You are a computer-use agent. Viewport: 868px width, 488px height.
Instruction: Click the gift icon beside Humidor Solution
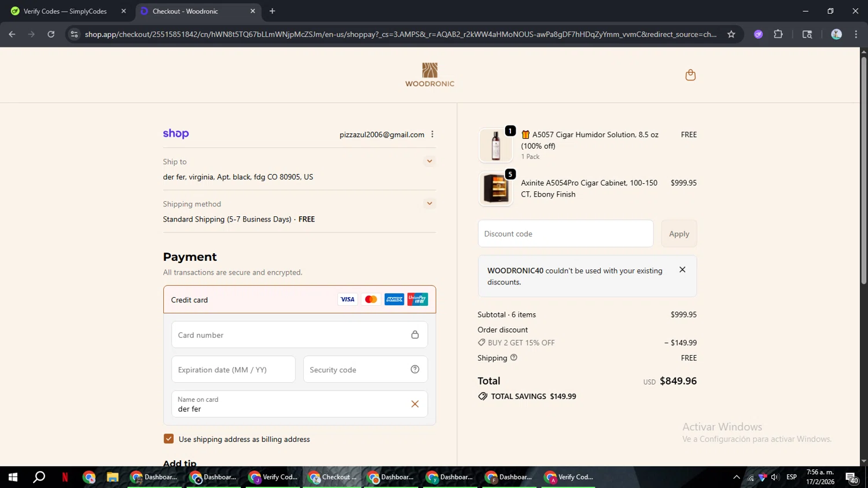(x=525, y=135)
